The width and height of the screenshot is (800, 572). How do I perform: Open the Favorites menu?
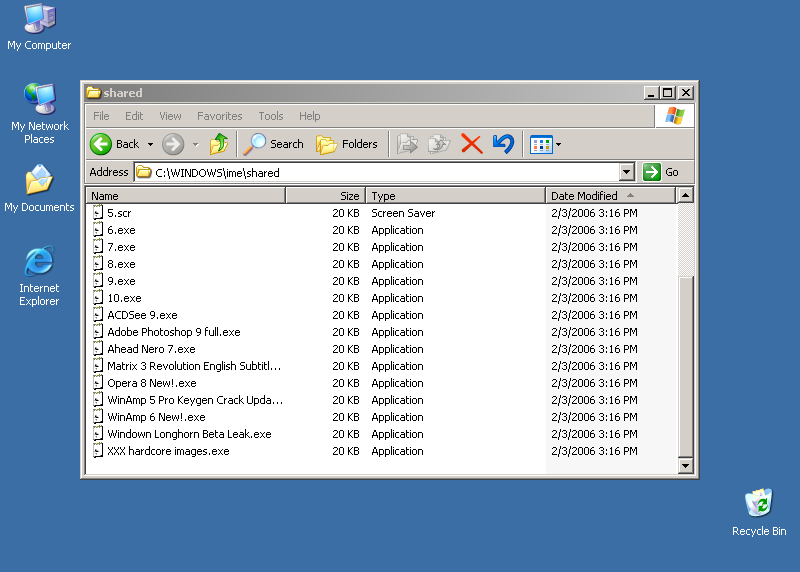219,116
